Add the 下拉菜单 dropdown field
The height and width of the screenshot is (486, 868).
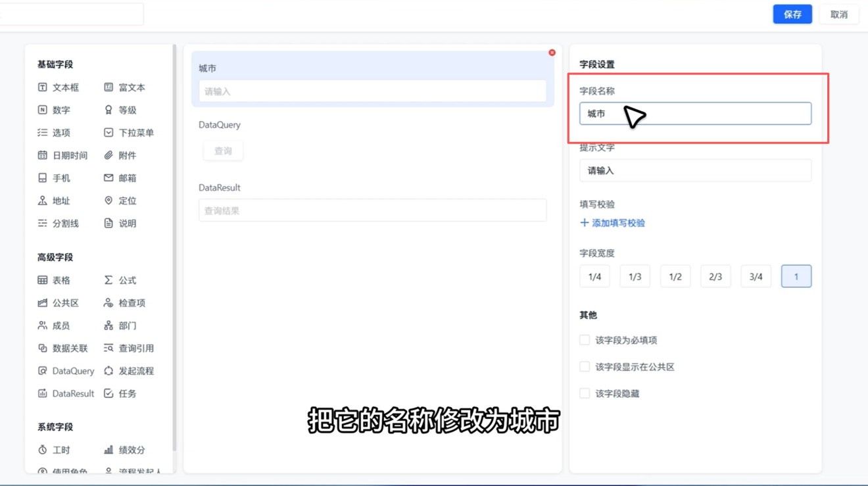(129, 133)
